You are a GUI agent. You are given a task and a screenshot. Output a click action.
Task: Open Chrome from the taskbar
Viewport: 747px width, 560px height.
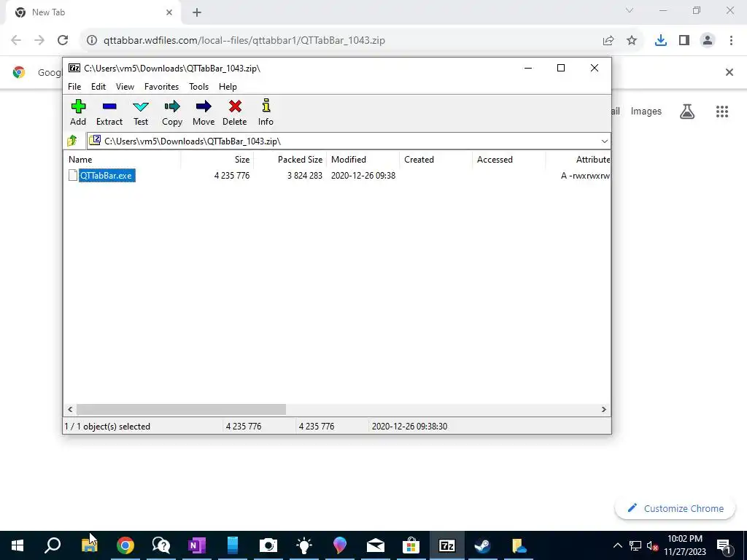coord(125,545)
